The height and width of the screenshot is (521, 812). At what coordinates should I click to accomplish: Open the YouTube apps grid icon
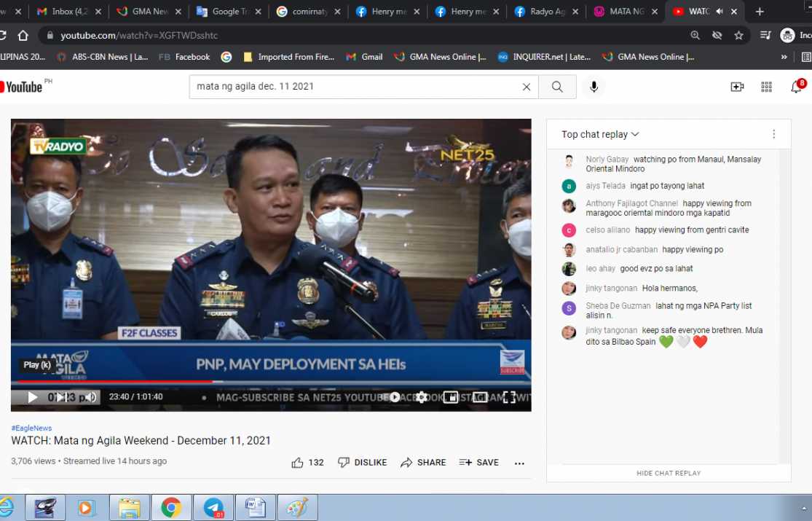coord(766,87)
